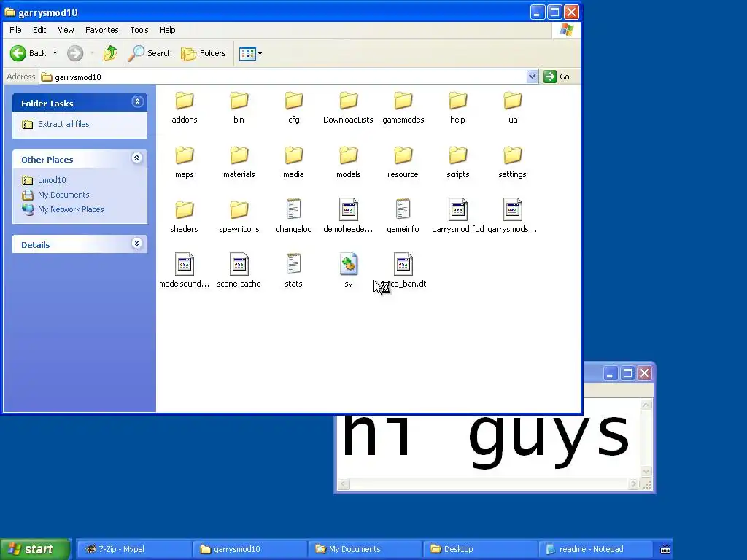Select the sv file icon
This screenshot has width=747, height=560.
click(348, 264)
